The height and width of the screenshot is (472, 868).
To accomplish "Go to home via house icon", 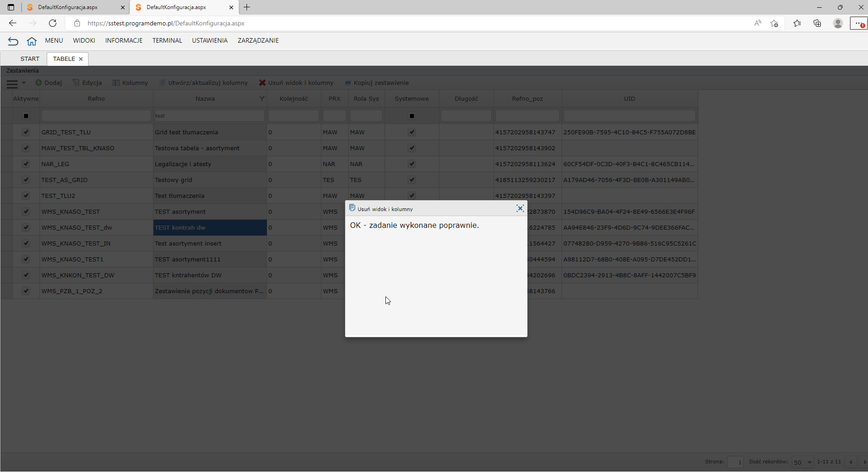I will pyautogui.click(x=31, y=41).
